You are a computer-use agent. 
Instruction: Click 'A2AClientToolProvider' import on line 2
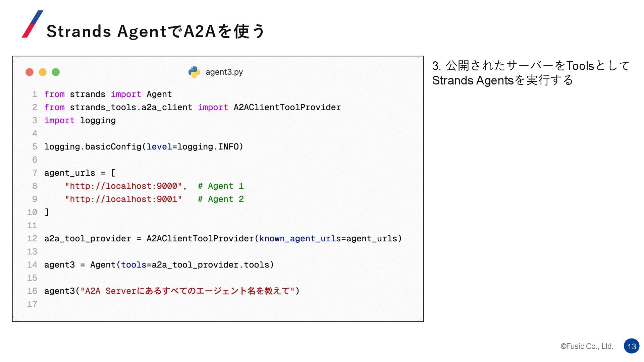tap(287, 107)
